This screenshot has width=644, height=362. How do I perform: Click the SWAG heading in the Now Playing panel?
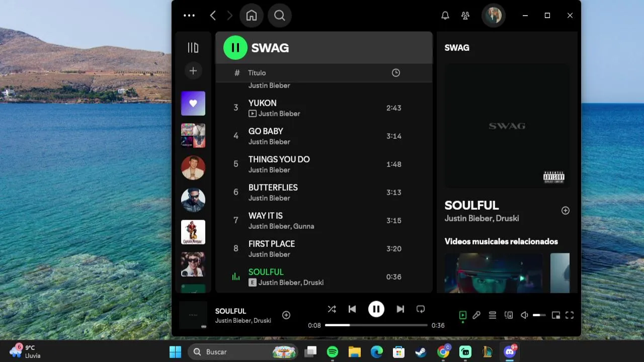(457, 48)
